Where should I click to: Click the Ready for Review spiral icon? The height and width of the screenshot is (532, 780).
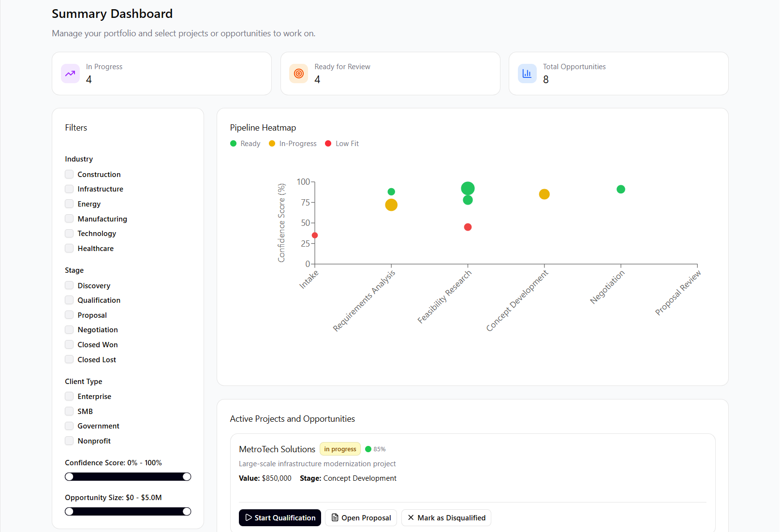tap(299, 73)
